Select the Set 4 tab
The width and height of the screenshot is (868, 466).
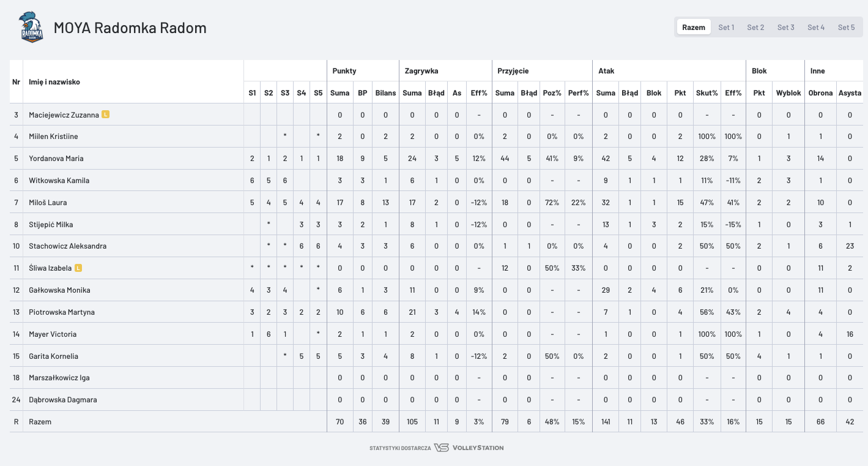816,28
